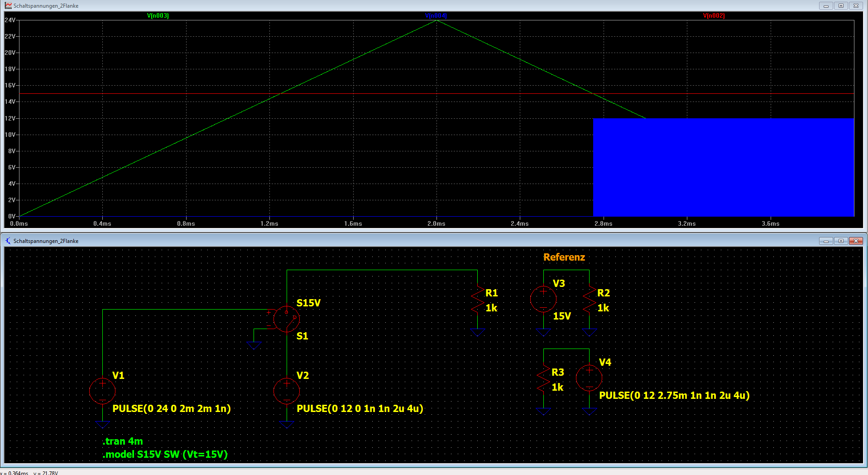868x475 pixels.
Task: Select the V2 voltage source symbol
Action: (x=287, y=391)
